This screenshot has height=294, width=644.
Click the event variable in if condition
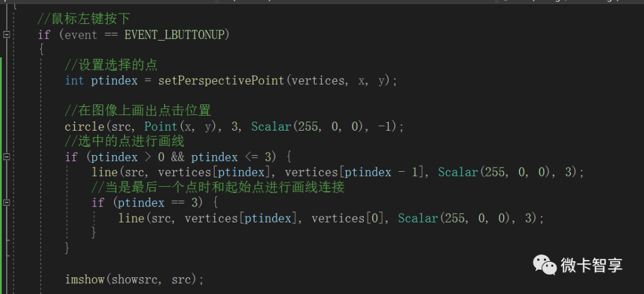pos(80,35)
